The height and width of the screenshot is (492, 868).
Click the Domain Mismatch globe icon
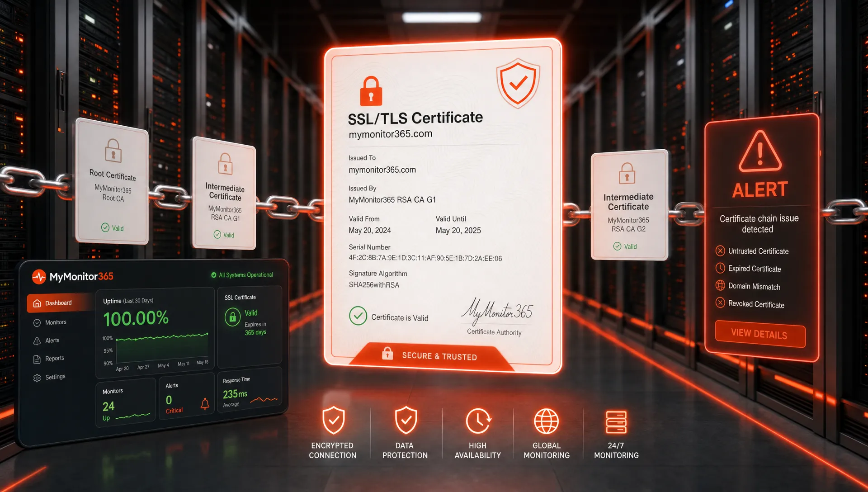point(720,285)
